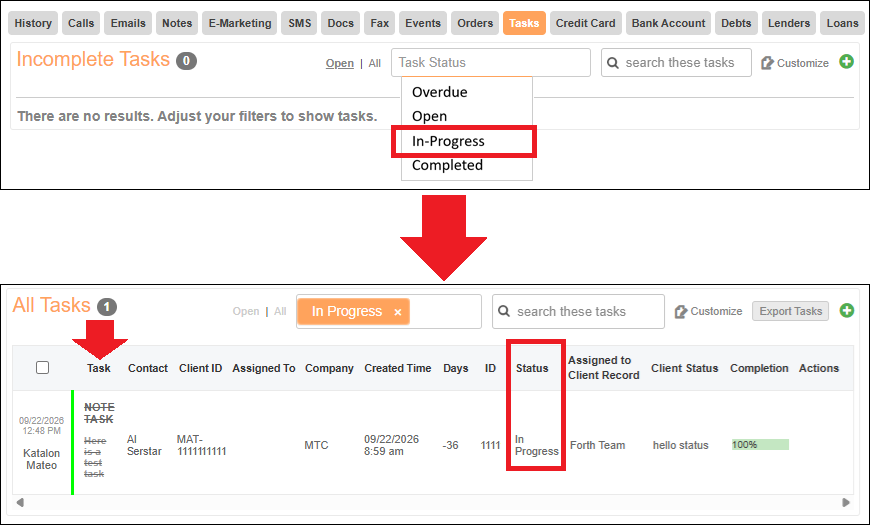Click the green add task icon in All Tasks panel
The image size is (870, 525).
847,310
